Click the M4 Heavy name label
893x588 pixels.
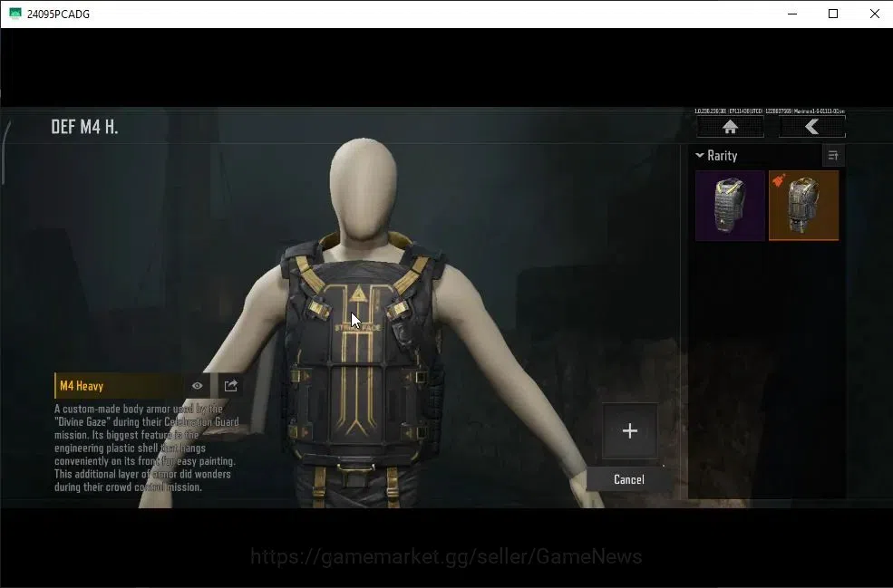click(x=82, y=386)
